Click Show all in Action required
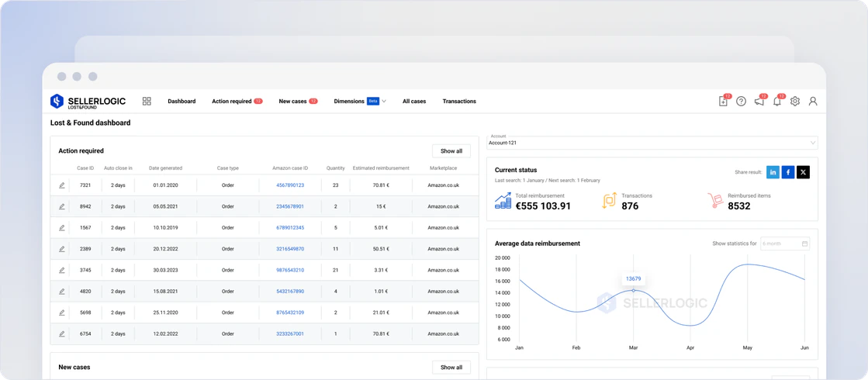868x380 pixels. pos(451,151)
